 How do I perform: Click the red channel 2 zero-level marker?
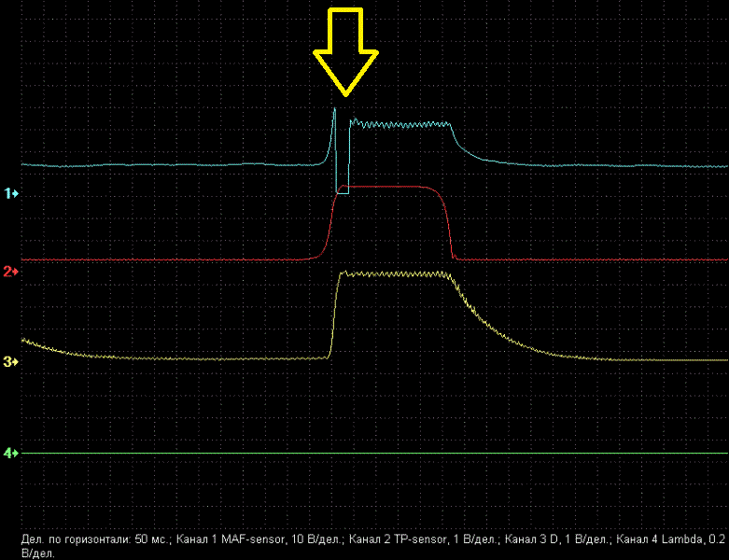click(11, 272)
